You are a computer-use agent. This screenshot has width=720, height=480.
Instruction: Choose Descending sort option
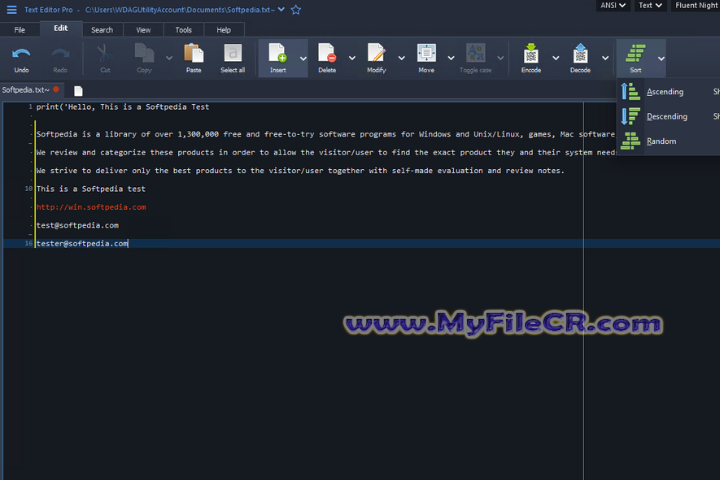669,117
